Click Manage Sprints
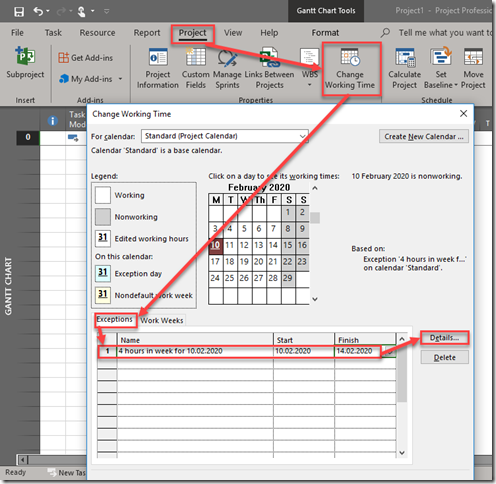496x484 pixels. (227, 68)
